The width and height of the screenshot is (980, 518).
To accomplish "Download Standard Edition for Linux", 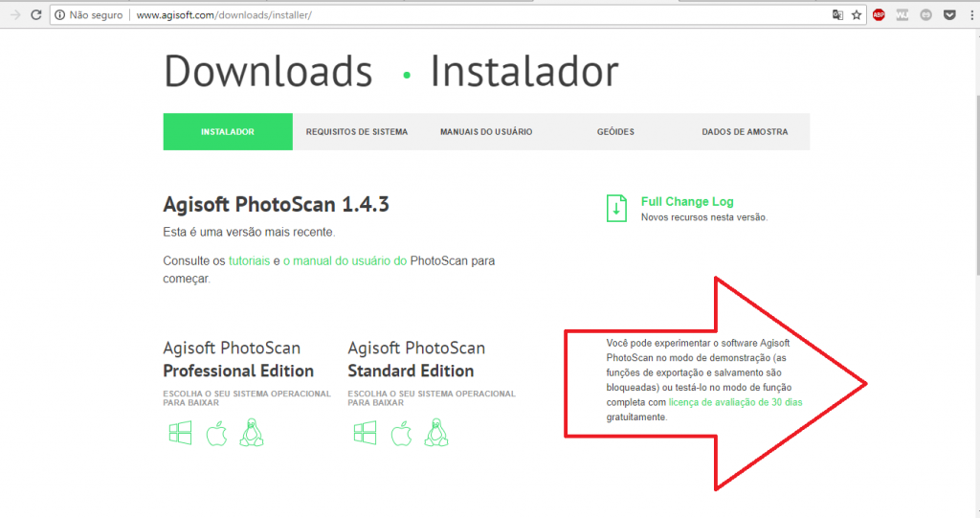I will pos(436,432).
